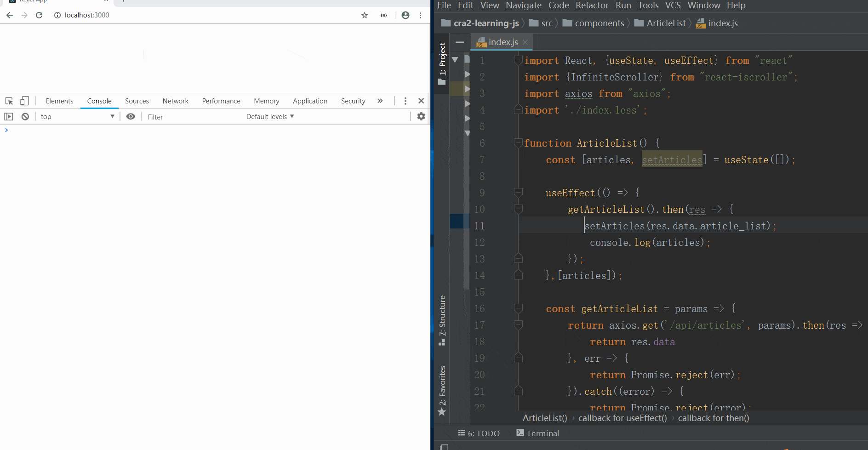The height and width of the screenshot is (450, 868).
Task: Show the console sidebar panel
Action: click(9, 117)
